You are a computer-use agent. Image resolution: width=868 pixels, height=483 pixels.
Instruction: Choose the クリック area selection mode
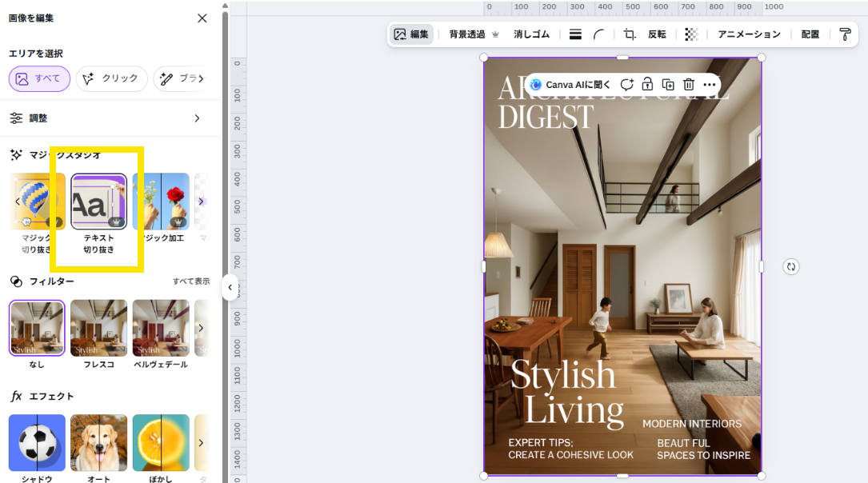tap(112, 78)
